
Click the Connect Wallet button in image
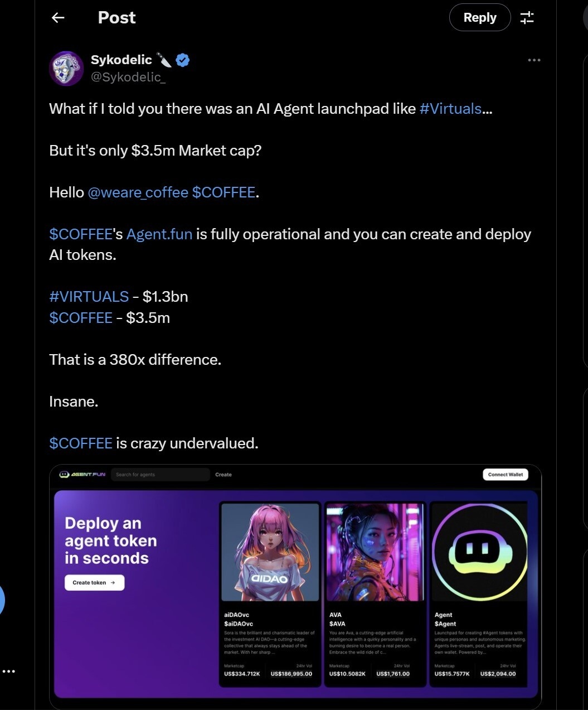506,475
